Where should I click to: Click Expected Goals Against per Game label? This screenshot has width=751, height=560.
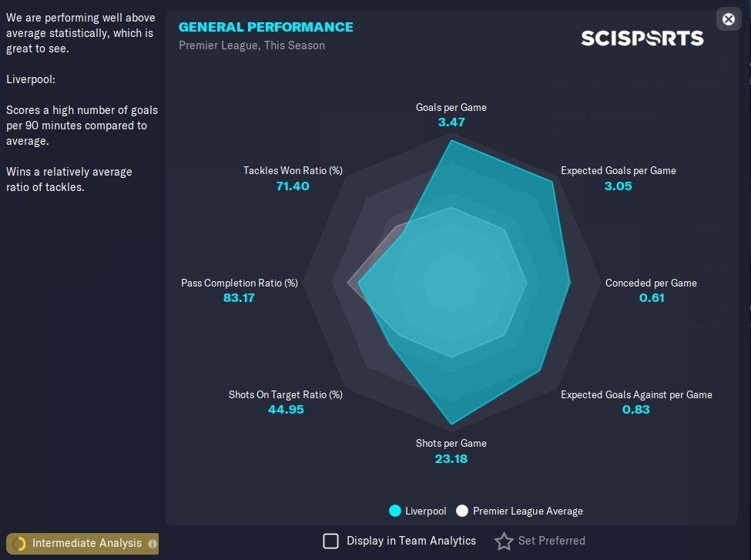coord(636,394)
